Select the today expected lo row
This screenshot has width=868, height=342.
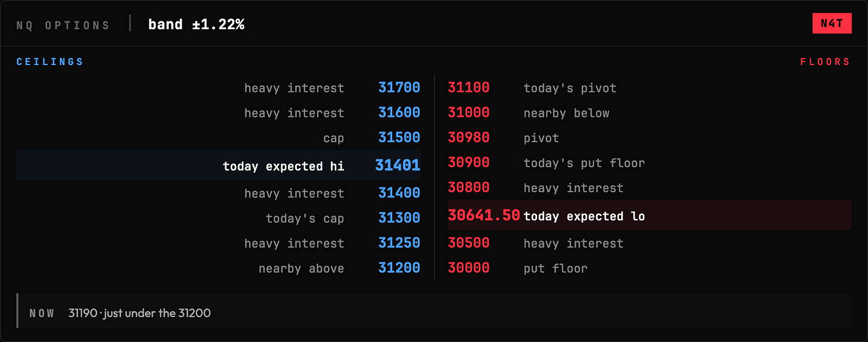(x=650, y=215)
